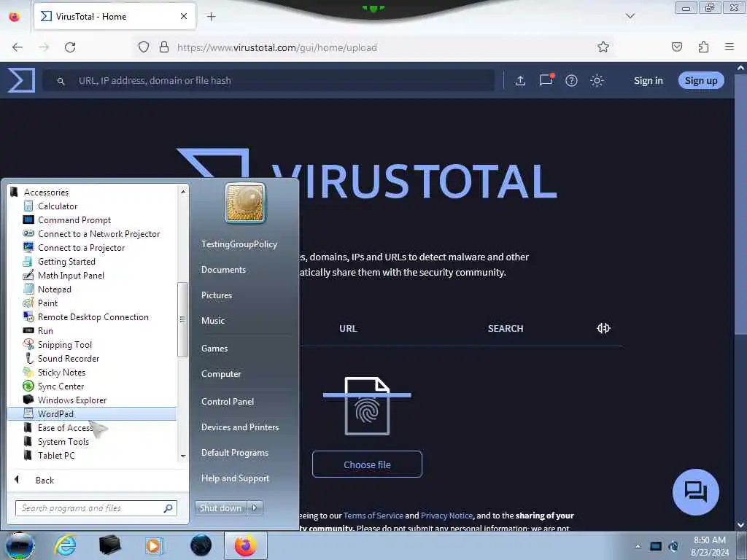Bookmark this page with the star icon
Screen dimensions: 747x560
coord(603,47)
